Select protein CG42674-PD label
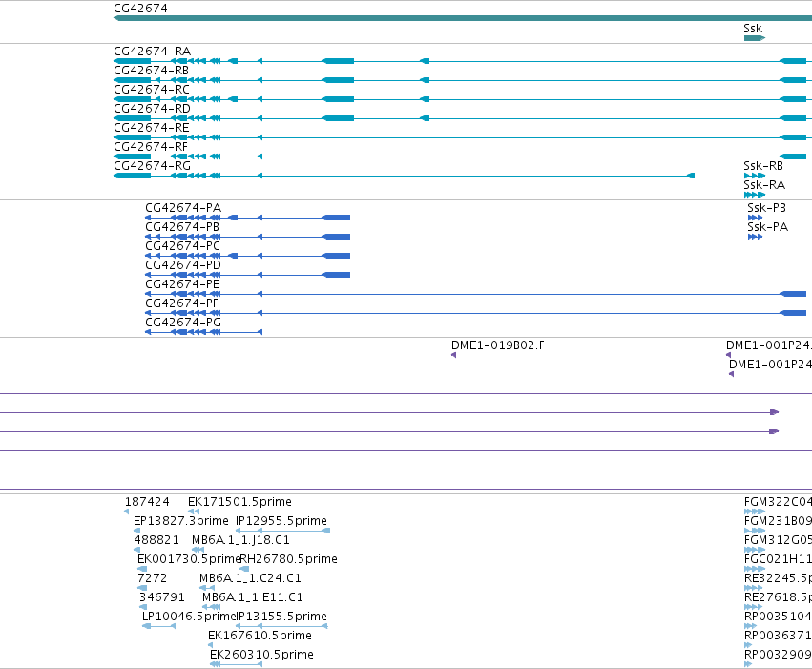The height and width of the screenshot is (669, 812). coord(183,265)
